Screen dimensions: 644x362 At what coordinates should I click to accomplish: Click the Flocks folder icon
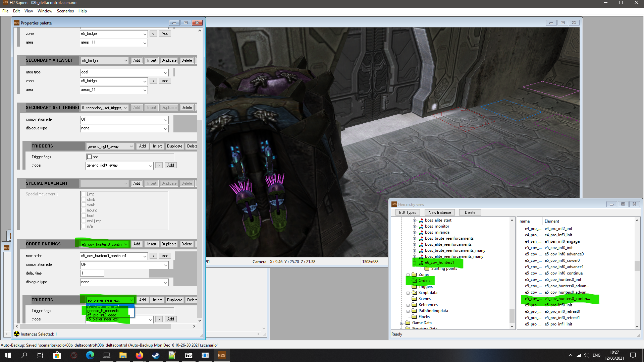(x=414, y=317)
